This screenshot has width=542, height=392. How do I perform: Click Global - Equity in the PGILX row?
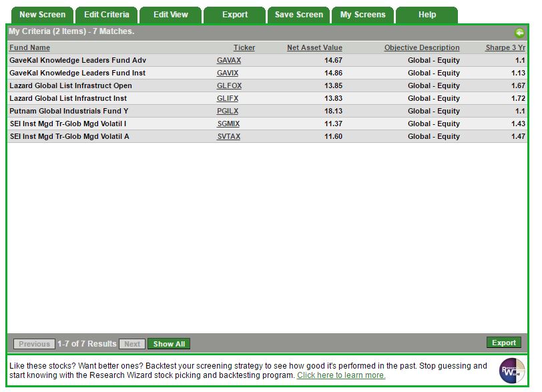(x=434, y=112)
